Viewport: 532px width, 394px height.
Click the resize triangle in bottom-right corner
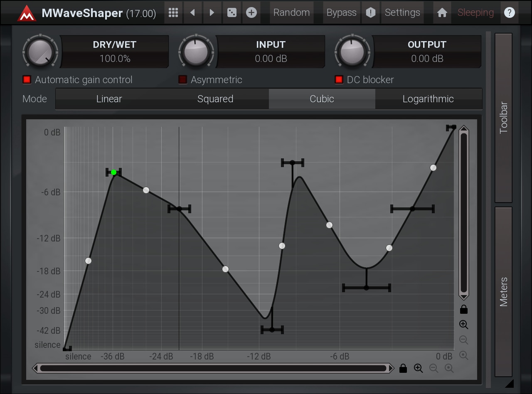(x=509, y=383)
